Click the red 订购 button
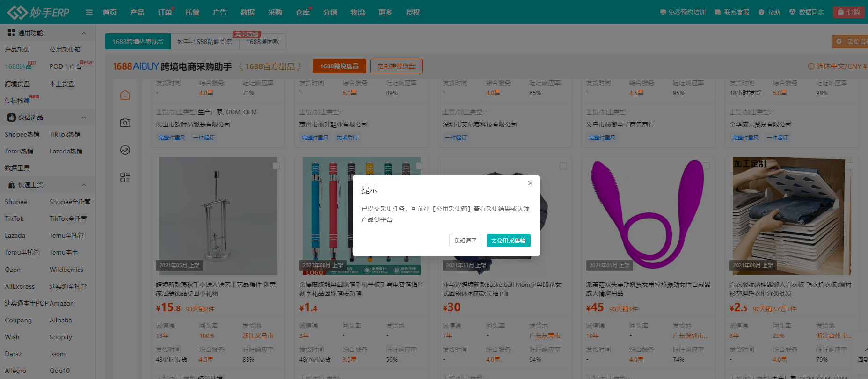Screen dimensions: 868x379 [x=848, y=12]
